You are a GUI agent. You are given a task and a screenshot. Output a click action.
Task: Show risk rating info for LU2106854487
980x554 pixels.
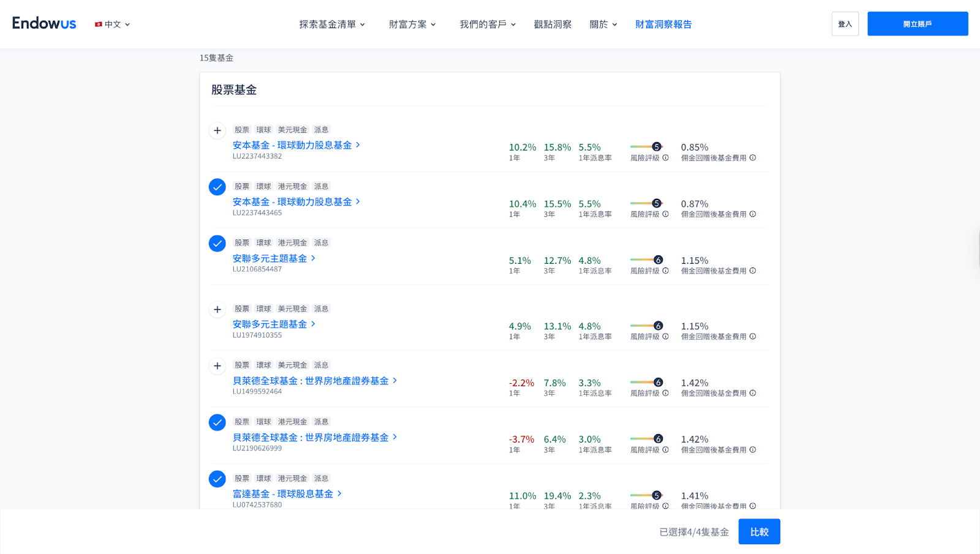(x=665, y=271)
